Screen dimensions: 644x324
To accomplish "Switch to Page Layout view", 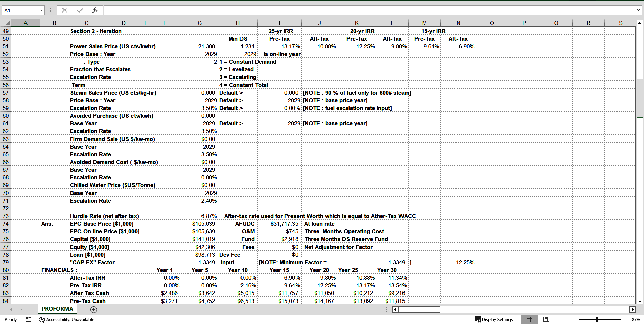I will (546, 319).
